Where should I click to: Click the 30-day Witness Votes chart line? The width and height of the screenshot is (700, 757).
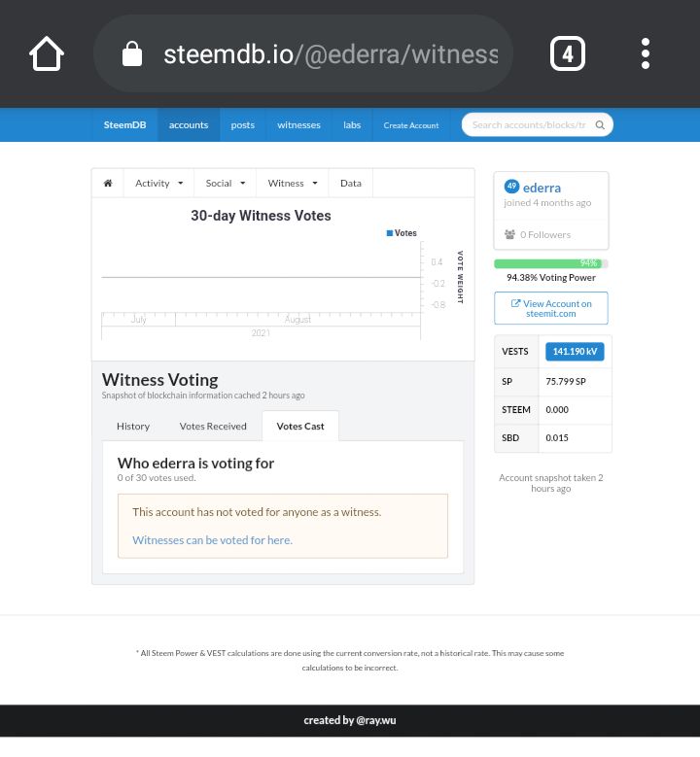(x=261, y=277)
